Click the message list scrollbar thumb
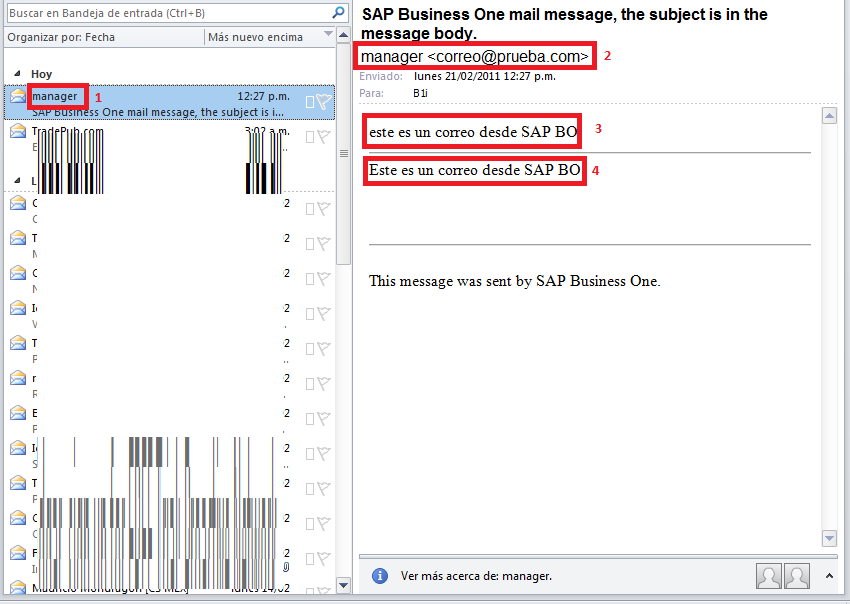This screenshot has height=604, width=850. tap(343, 154)
